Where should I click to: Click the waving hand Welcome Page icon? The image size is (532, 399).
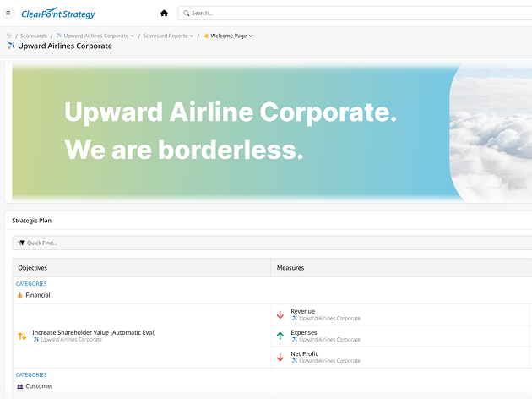coord(206,36)
